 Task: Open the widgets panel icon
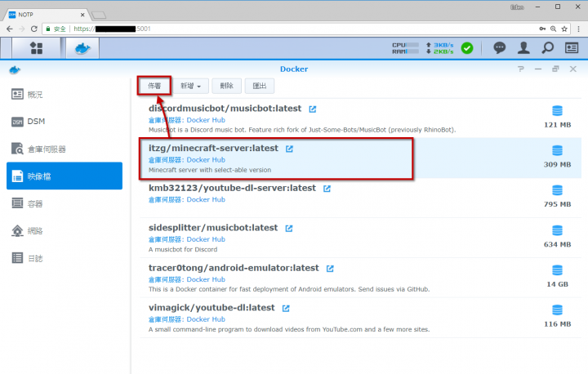[572, 48]
